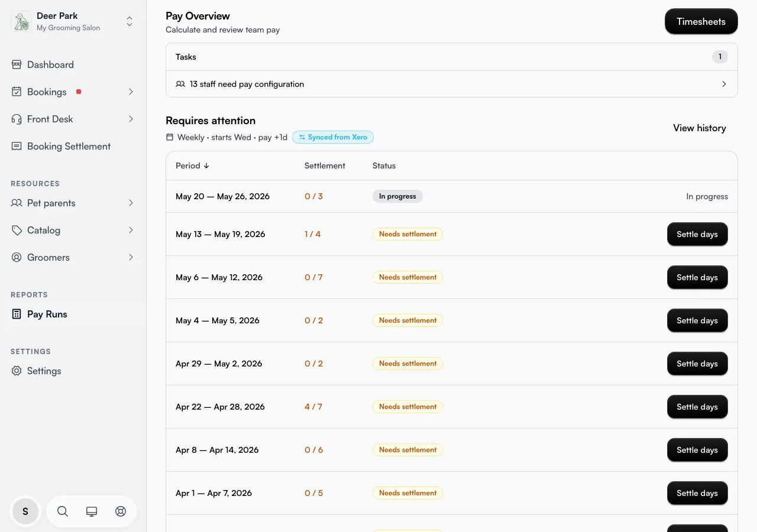Settle days for May 6 — May 12

pos(697,278)
